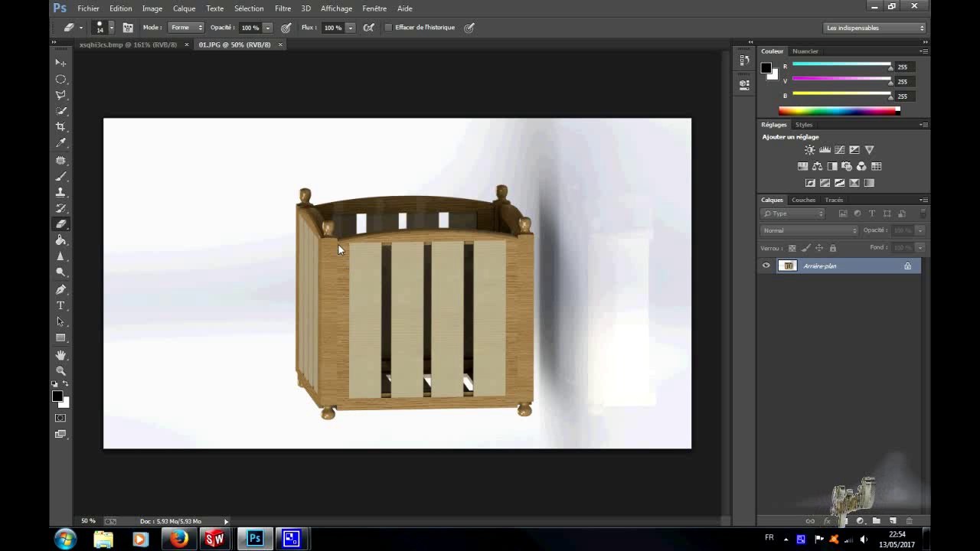Select the Dodge tool
Viewport: 980px width, 551px height.
[60, 272]
